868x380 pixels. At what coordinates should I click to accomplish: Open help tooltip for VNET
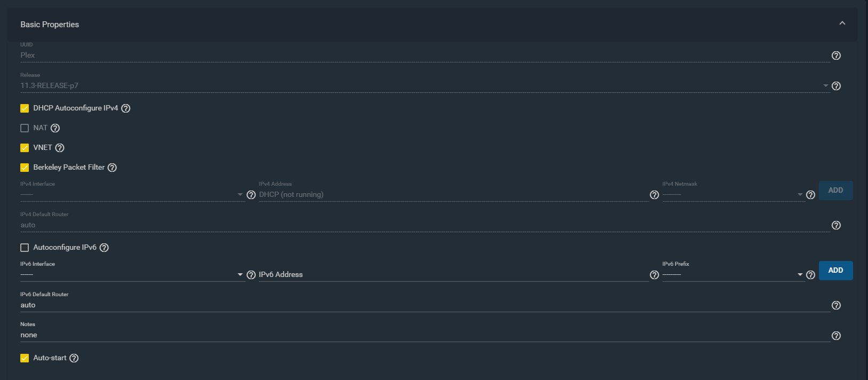coord(60,148)
